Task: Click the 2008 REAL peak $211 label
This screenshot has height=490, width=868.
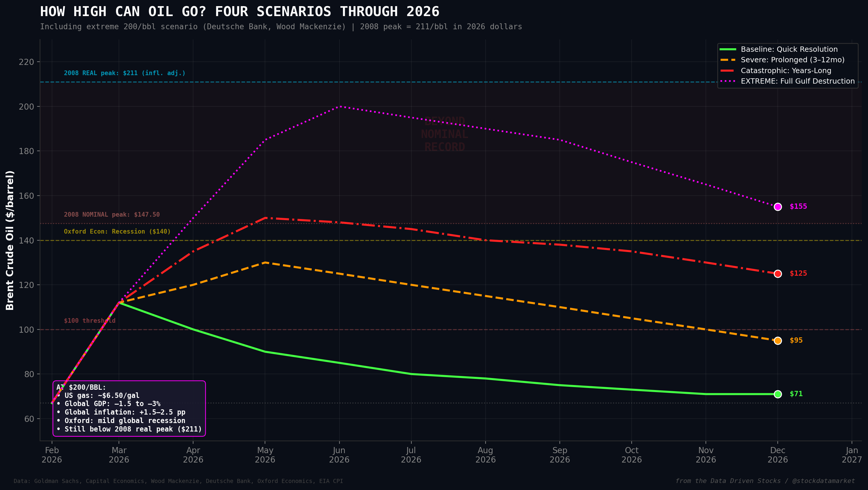Action: (x=124, y=73)
